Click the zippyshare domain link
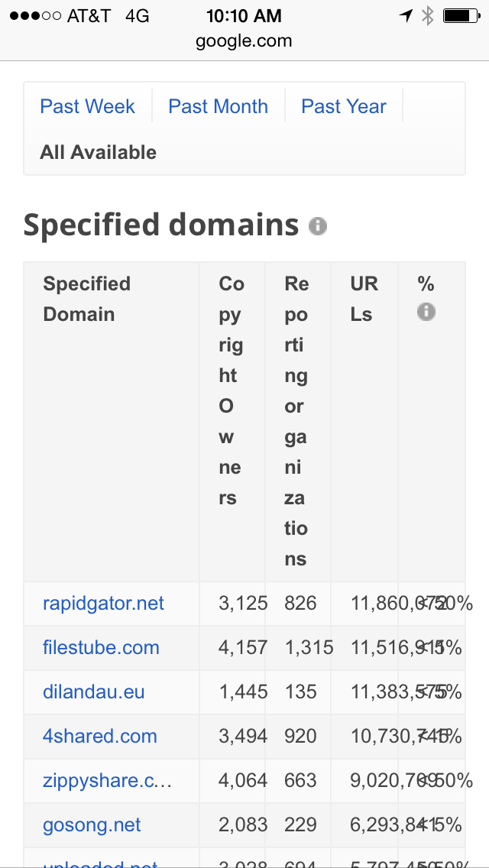Viewport: 489px width, 868px height. click(x=107, y=781)
